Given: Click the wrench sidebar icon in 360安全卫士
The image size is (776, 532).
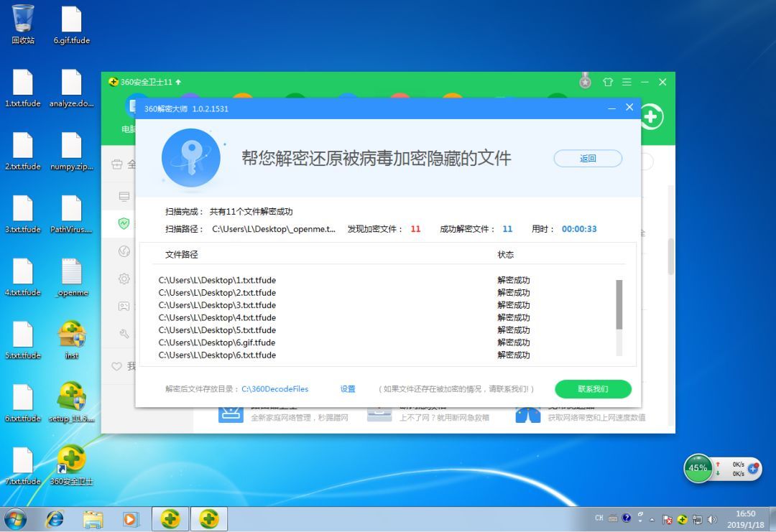Looking at the screenshot, I should point(124,334).
